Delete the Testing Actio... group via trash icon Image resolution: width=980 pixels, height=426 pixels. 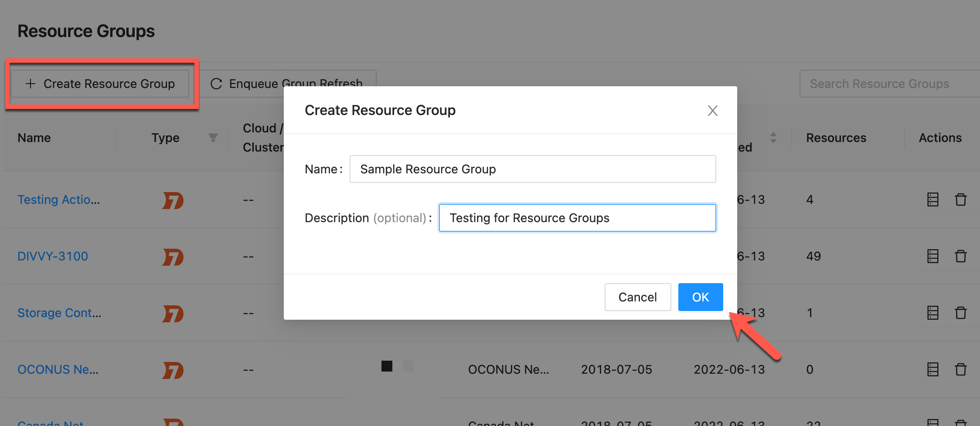click(x=961, y=199)
